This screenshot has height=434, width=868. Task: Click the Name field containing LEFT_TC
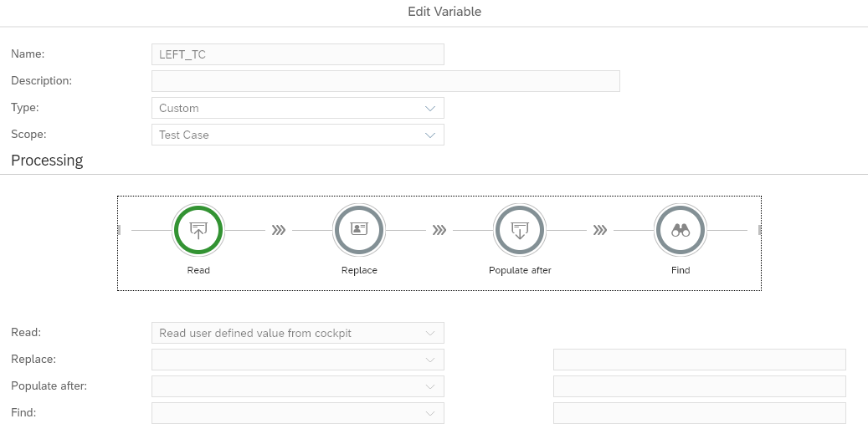pyautogui.click(x=297, y=54)
